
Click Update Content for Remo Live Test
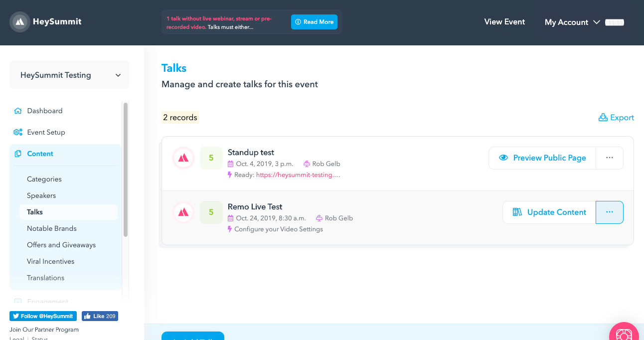pos(549,212)
